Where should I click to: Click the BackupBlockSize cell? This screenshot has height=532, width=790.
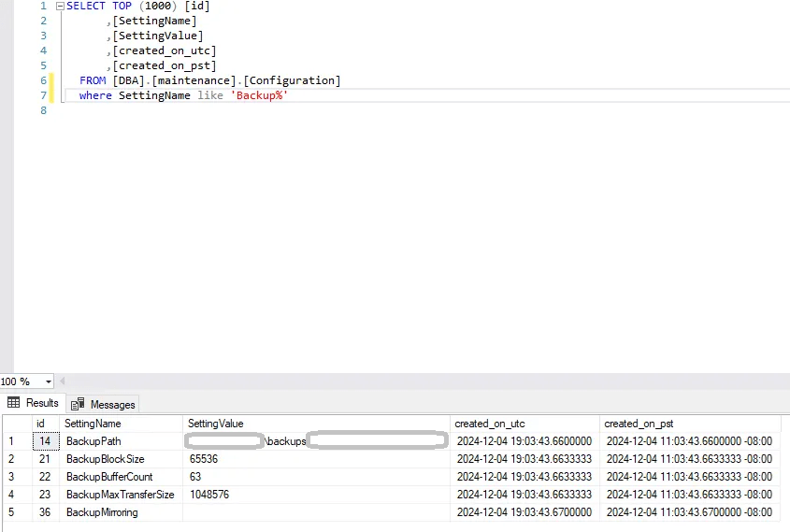pos(105,459)
